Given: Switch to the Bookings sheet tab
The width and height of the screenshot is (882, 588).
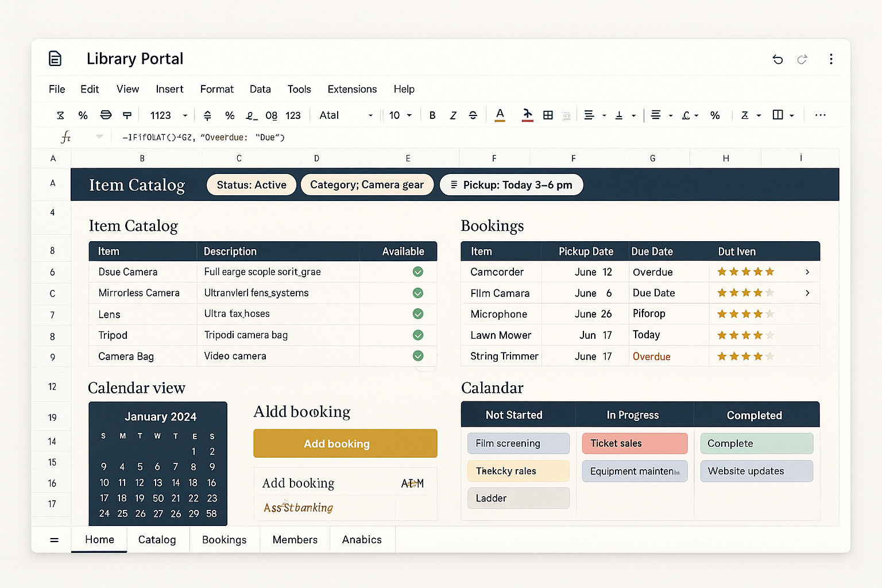Looking at the screenshot, I should pyautogui.click(x=225, y=540).
